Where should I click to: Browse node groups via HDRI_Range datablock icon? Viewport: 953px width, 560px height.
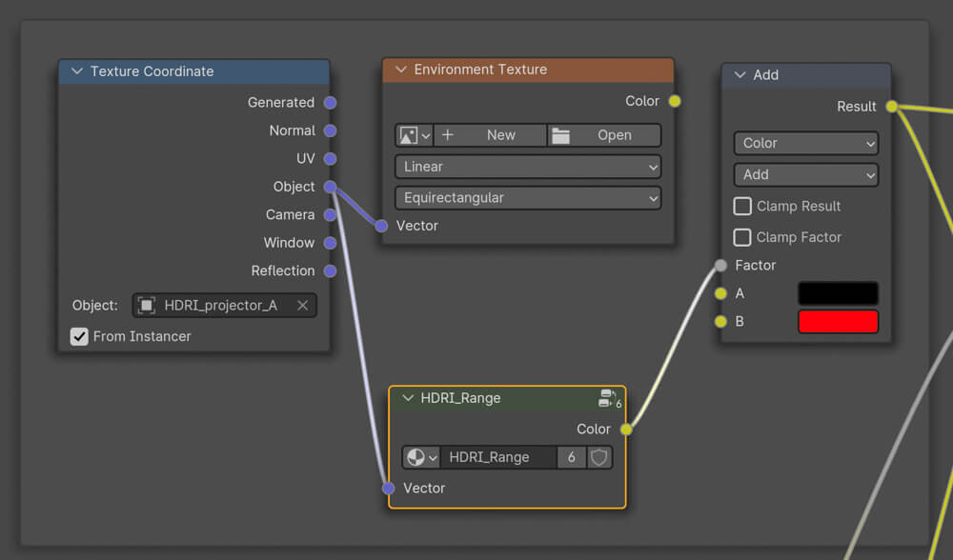point(421,457)
